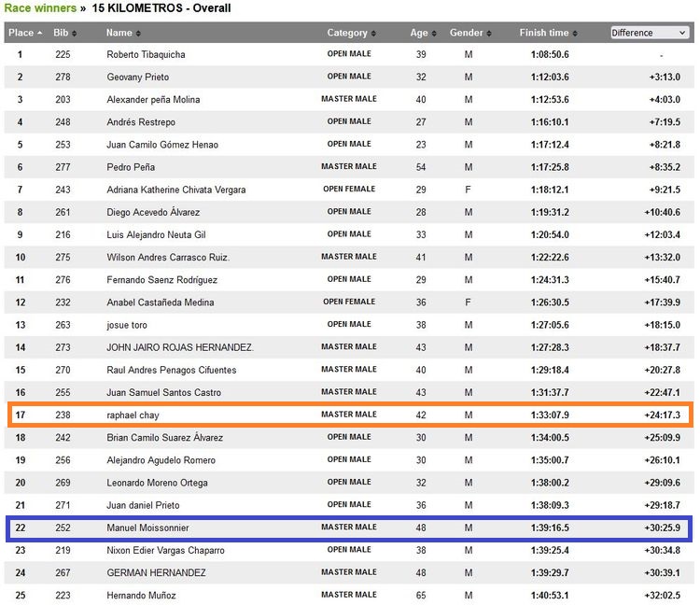The image size is (700, 605).
Task: Click the MASTER MALE category for Pedro Peña
Action: [349, 167]
